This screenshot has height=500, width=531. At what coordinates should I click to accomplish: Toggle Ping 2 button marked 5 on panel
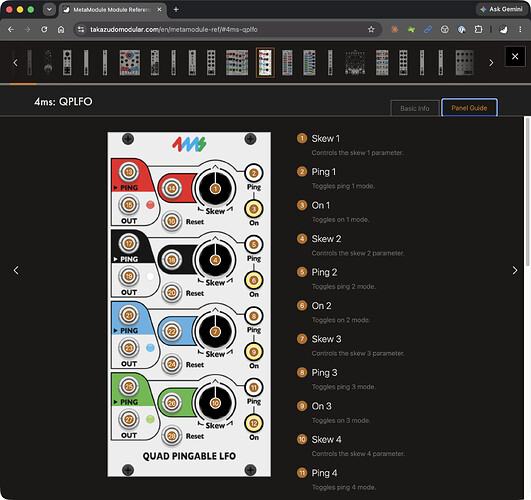254,244
